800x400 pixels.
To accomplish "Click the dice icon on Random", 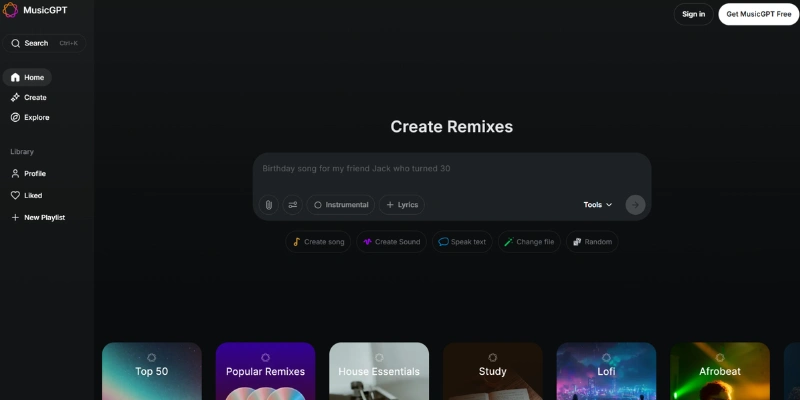I will pyautogui.click(x=577, y=242).
